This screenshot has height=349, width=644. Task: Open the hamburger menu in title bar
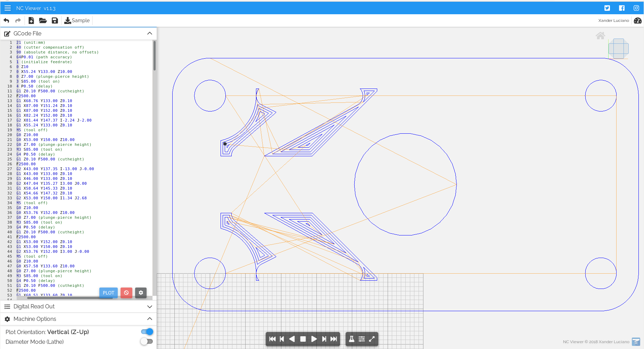[x=8, y=8]
